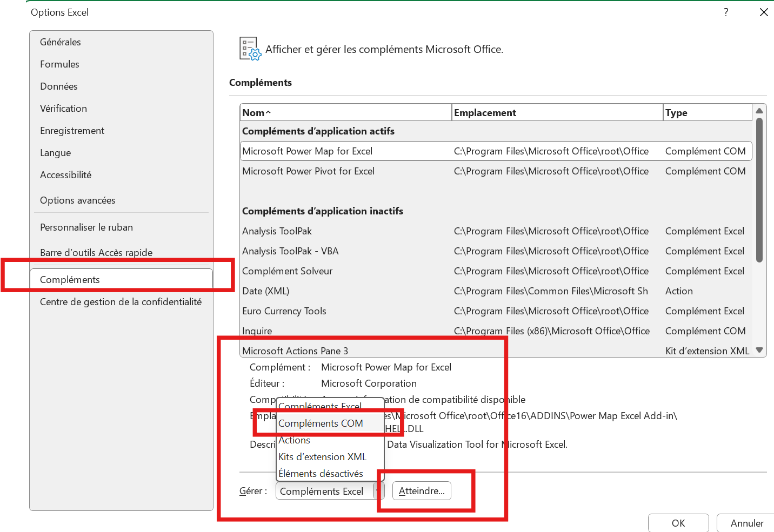
Task: Choose Compléments COM from the Gérer list
Action: click(x=330, y=423)
